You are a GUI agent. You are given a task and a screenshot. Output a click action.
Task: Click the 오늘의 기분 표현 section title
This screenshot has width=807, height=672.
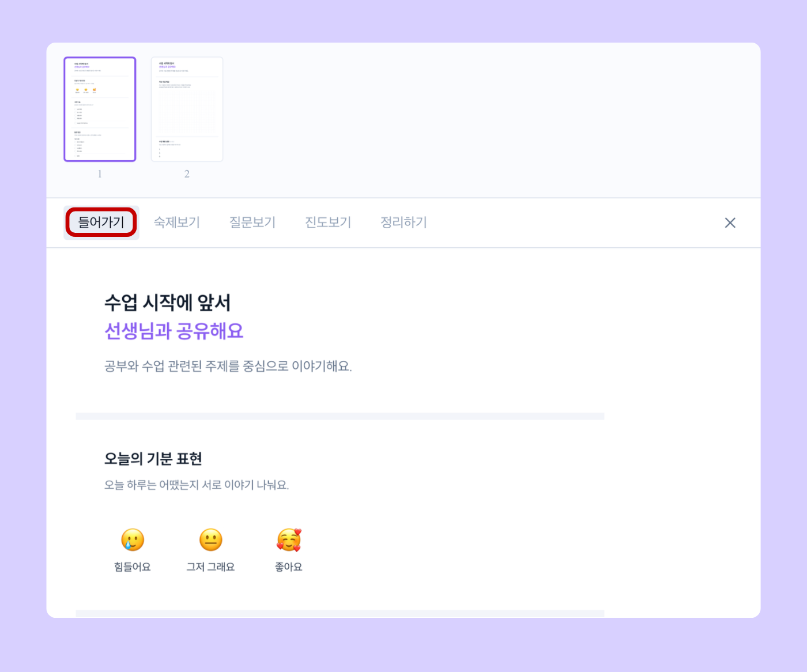[153, 459]
